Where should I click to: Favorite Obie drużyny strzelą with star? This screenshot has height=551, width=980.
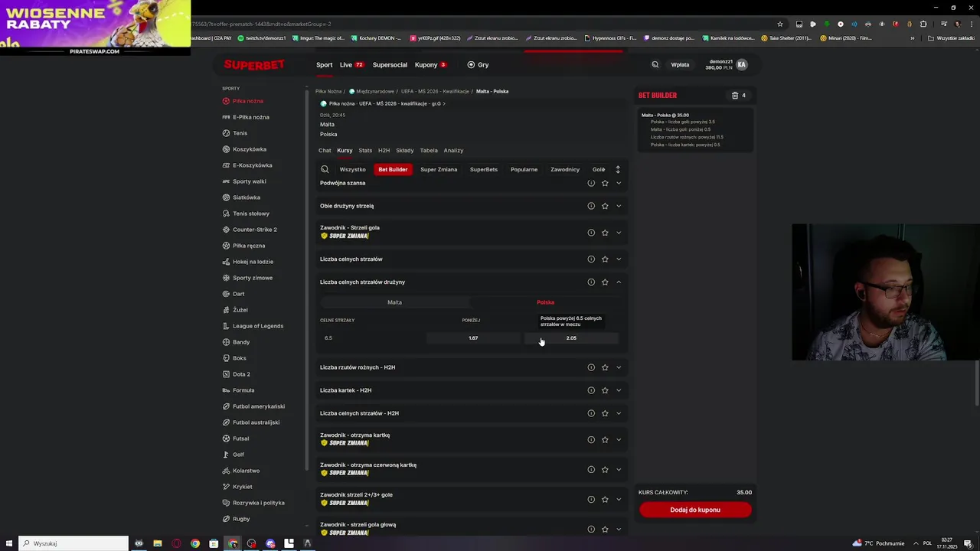coord(605,206)
